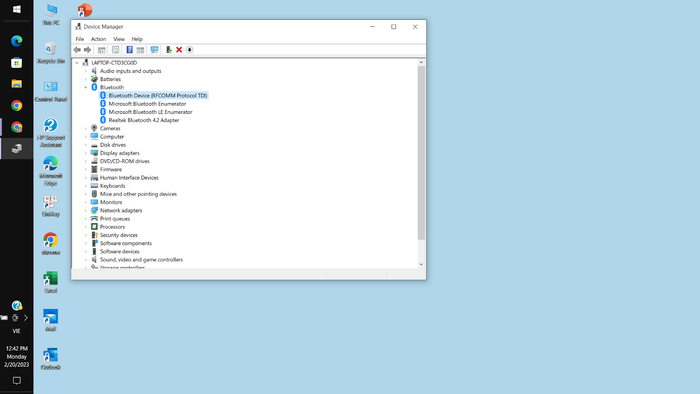Click Scan for hardware changes monitor icon
Image resolution: width=700 pixels, height=394 pixels.
pos(154,50)
